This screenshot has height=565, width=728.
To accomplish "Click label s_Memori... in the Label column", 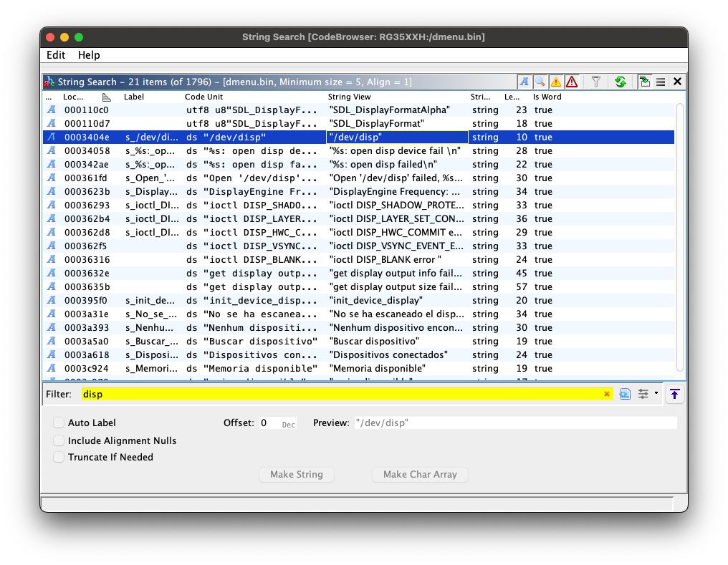I will 151,369.
